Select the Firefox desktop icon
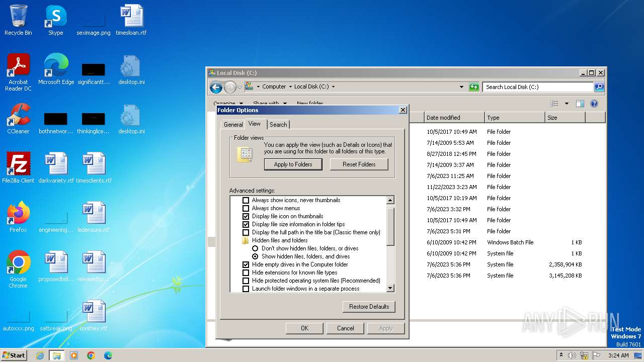The height and width of the screenshot is (362, 644). click(18, 217)
